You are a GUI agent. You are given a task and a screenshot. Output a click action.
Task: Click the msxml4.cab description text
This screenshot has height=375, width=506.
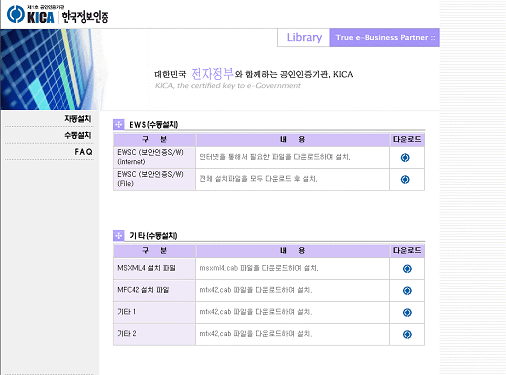pos(259,268)
